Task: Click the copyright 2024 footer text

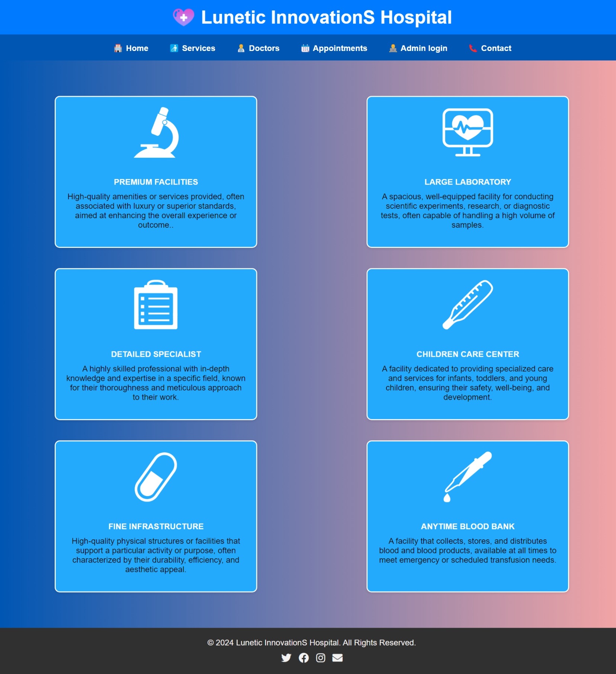Action: pyautogui.click(x=311, y=643)
